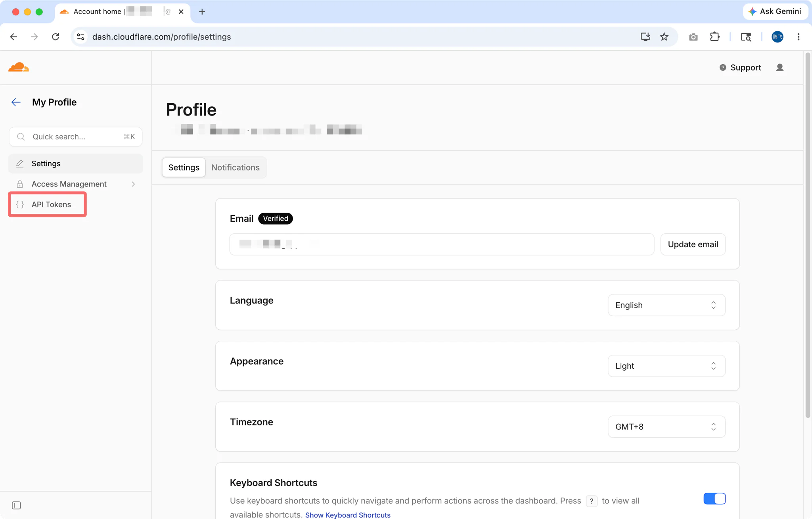Click the browser forward button
Image resolution: width=812 pixels, height=519 pixels.
coord(34,37)
